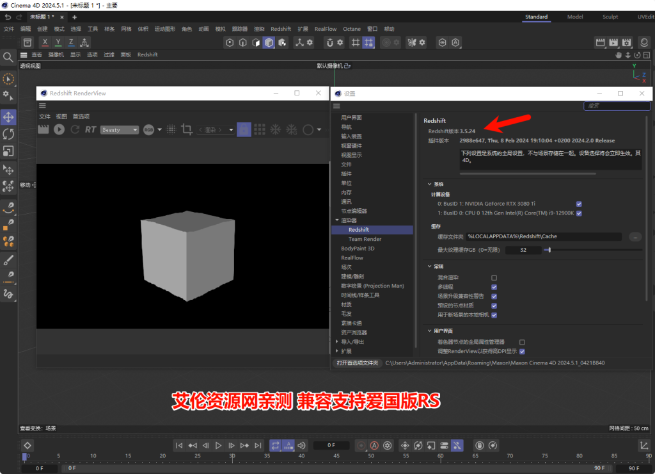Open the hamburger menu of Redshift RenderView
The image size is (655, 474).
[x=42, y=106]
